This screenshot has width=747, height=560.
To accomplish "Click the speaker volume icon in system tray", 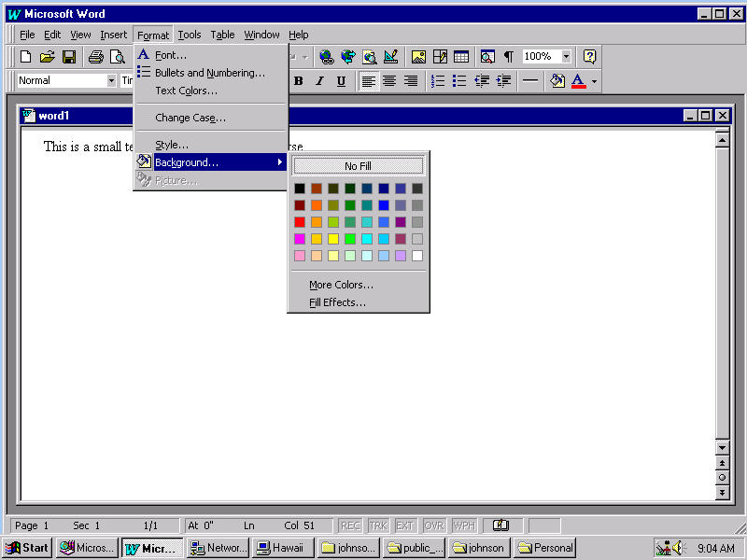I will [679, 548].
